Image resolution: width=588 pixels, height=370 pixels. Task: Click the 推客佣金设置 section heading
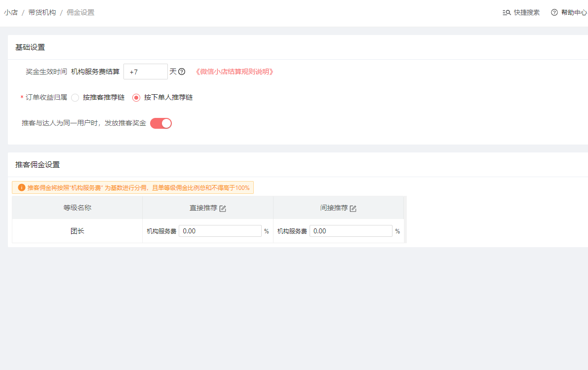click(x=38, y=165)
